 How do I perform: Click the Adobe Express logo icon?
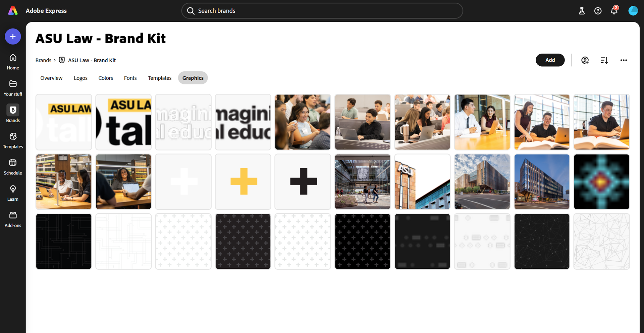13,11
